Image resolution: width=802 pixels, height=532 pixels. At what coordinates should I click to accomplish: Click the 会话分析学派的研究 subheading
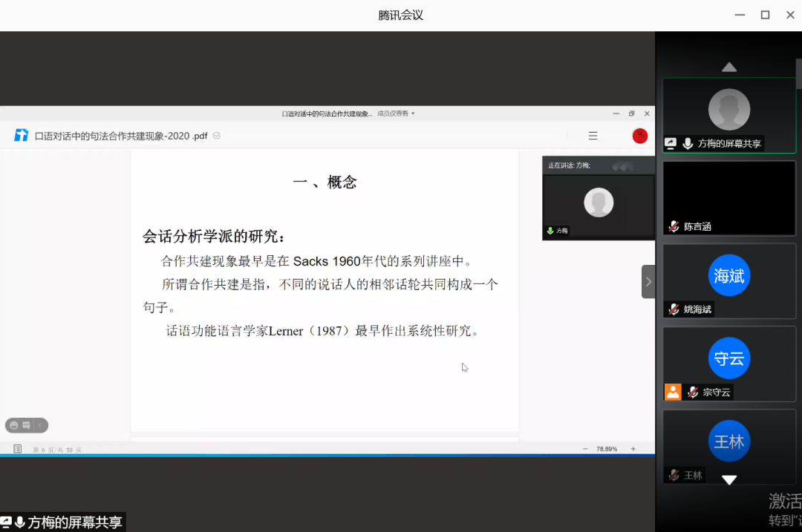click(213, 236)
